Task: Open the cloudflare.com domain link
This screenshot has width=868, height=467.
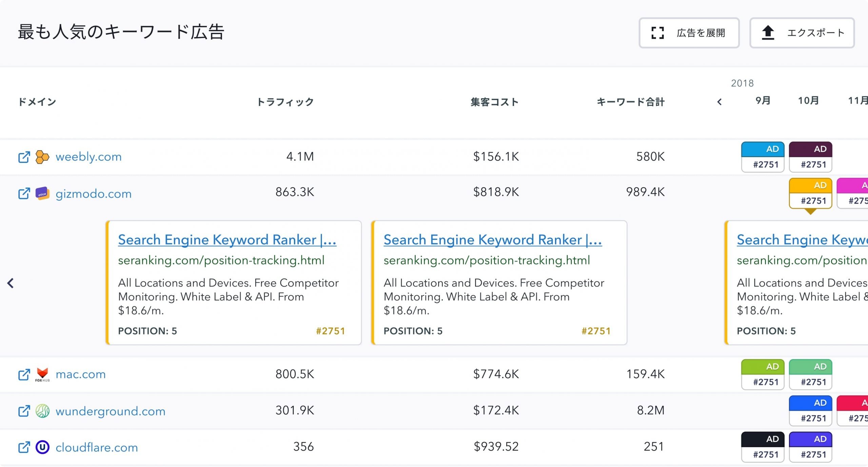Action: pos(97,447)
